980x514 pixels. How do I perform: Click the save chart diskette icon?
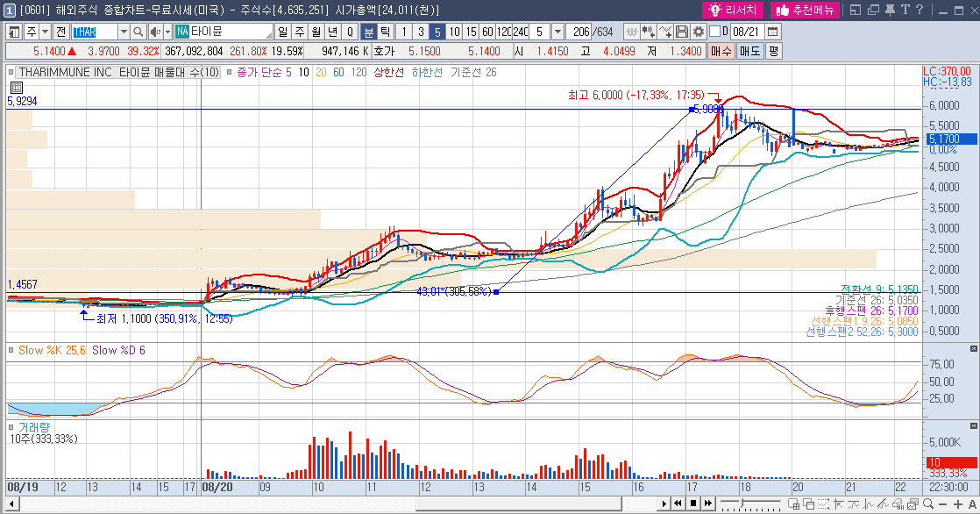(681, 32)
